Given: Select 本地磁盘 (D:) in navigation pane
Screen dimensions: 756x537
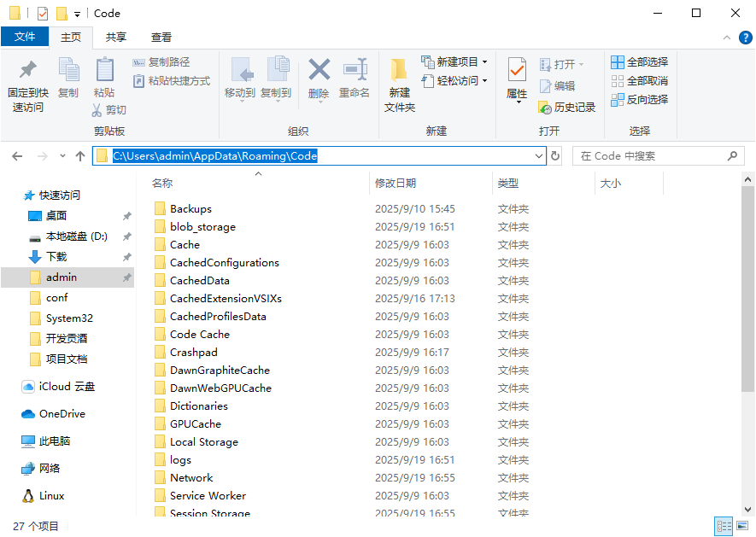Looking at the screenshot, I should pyautogui.click(x=68, y=236).
